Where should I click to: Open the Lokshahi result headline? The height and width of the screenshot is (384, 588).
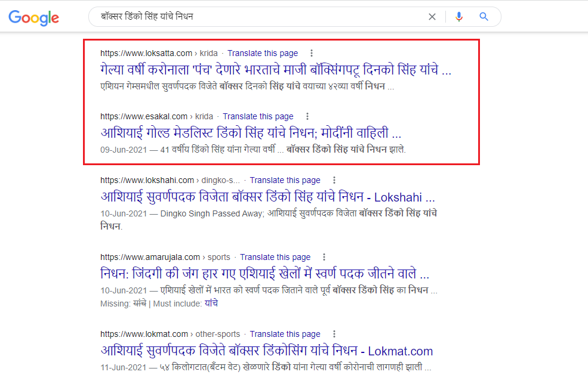tap(267, 197)
